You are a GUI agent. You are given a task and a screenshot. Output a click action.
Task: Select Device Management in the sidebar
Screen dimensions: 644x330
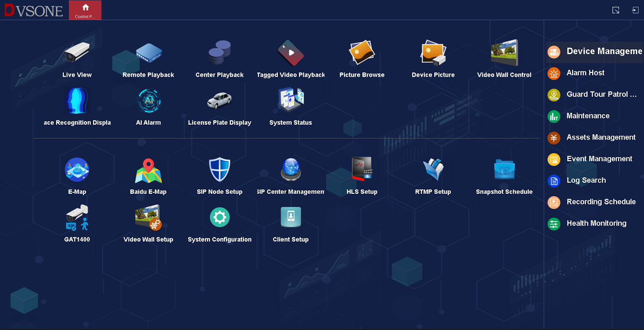click(x=595, y=51)
